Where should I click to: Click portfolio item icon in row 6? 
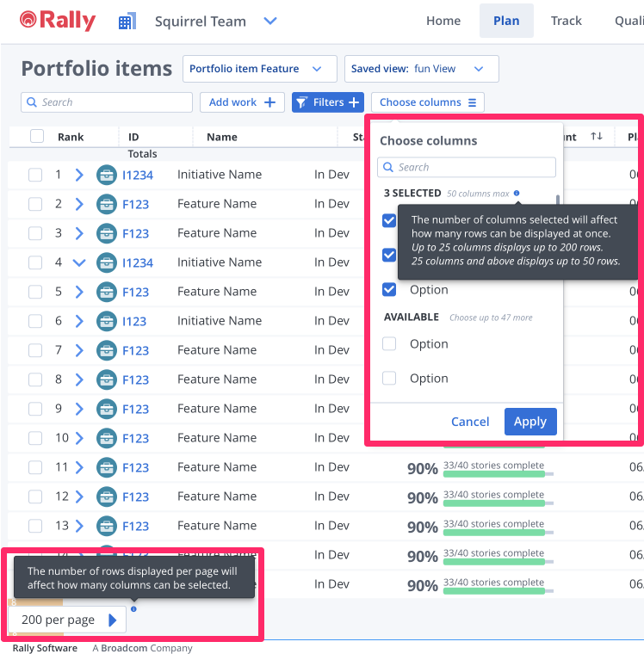pos(107,321)
